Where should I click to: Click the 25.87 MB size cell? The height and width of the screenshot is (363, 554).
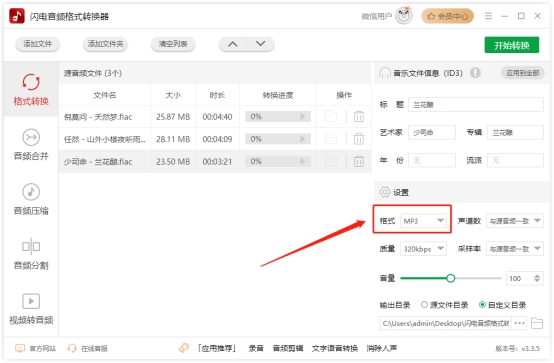point(173,117)
